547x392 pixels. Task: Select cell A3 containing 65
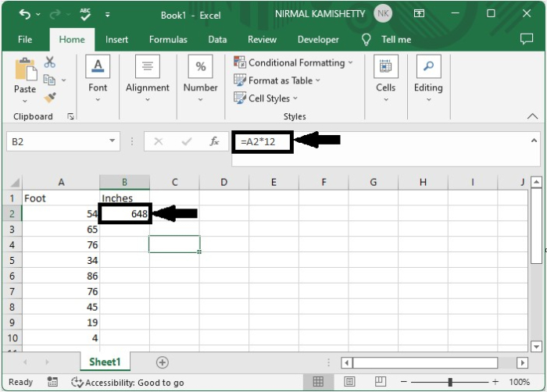[x=61, y=229]
